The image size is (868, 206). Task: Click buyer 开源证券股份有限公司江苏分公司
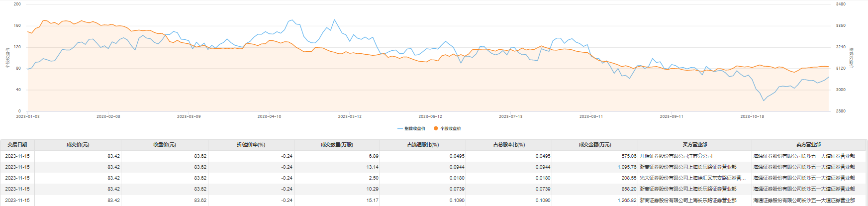675,156
